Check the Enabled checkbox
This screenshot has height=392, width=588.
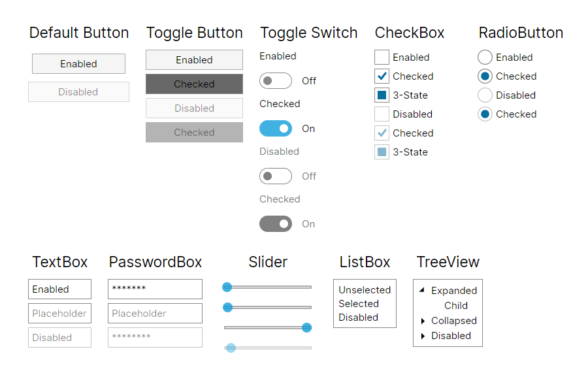click(381, 57)
